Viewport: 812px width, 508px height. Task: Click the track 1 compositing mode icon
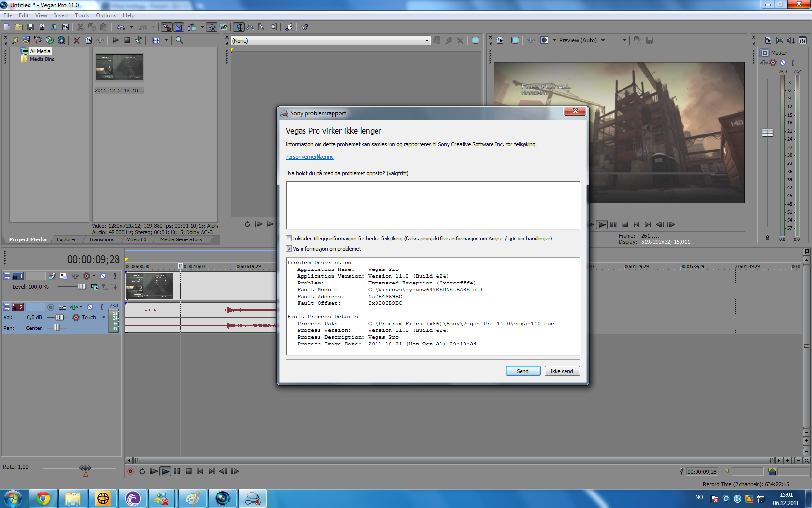pyautogui.click(x=94, y=287)
